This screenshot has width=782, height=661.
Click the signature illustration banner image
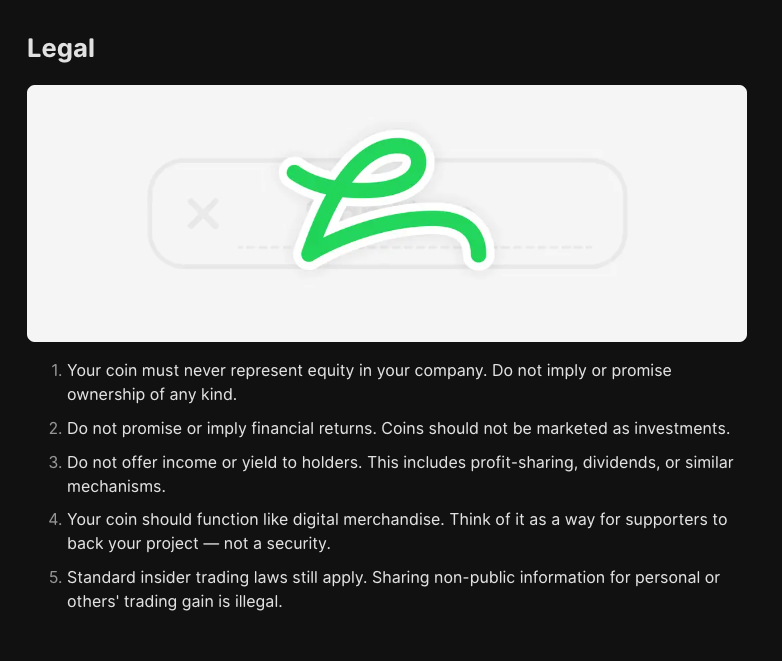coord(387,214)
